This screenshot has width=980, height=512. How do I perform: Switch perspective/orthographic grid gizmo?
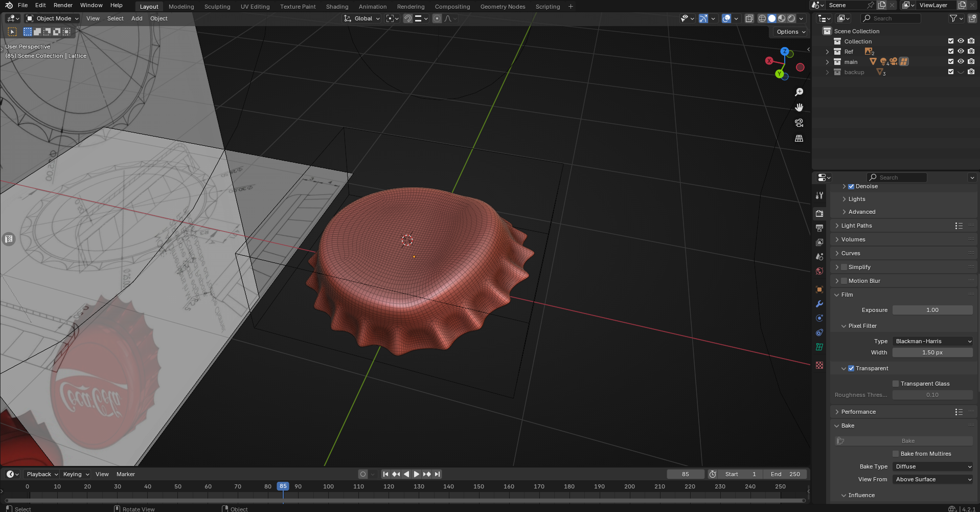click(799, 138)
